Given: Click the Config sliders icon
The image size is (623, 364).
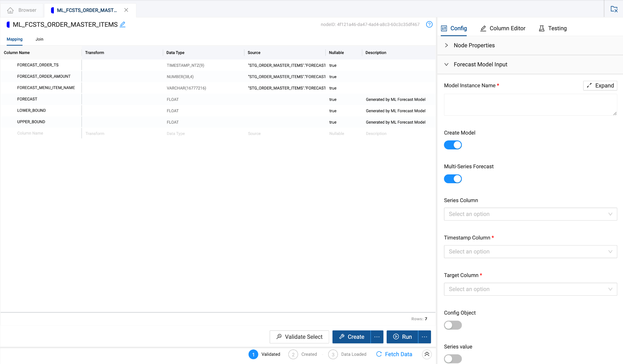Looking at the screenshot, I should [444, 28].
